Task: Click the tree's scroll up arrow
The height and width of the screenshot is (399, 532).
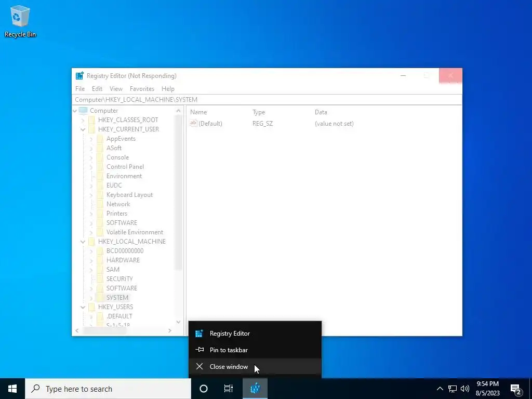Action: (x=179, y=111)
